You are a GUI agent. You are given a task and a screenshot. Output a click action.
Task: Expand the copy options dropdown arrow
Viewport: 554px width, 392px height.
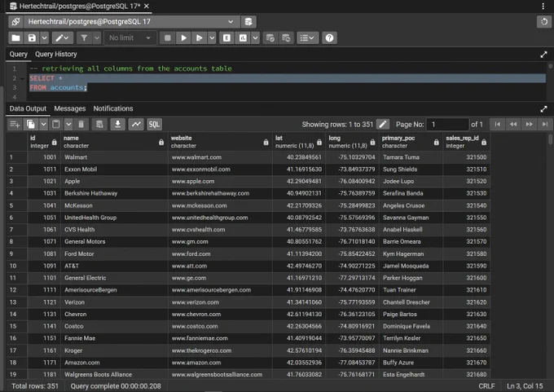(x=43, y=124)
